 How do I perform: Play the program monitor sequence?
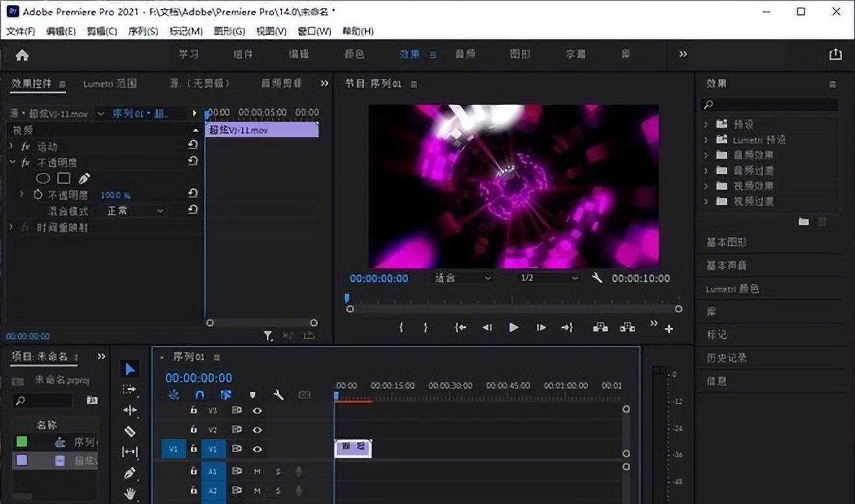(514, 328)
